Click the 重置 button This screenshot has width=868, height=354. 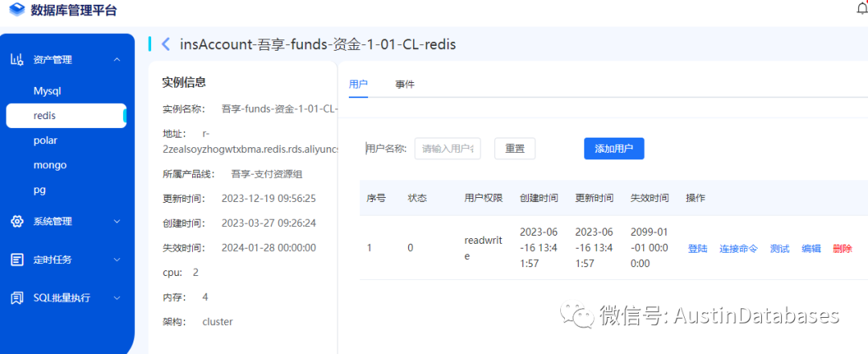515,149
